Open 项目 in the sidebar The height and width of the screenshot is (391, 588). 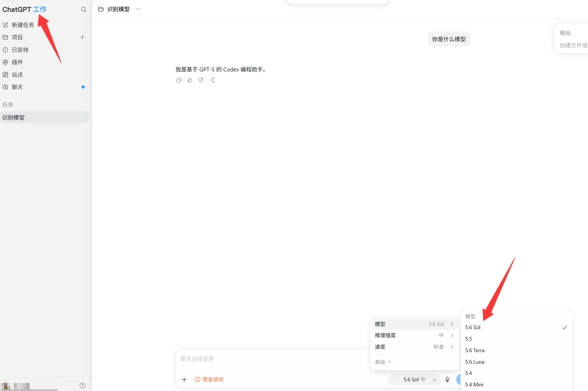pyautogui.click(x=17, y=37)
